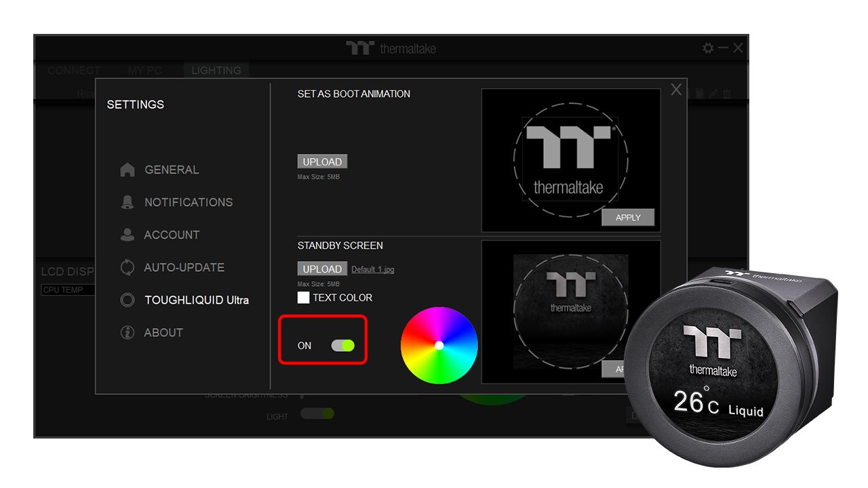The width and height of the screenshot is (868, 488).
Task: Click the white TEXT COLOR swatch
Action: tap(303, 298)
